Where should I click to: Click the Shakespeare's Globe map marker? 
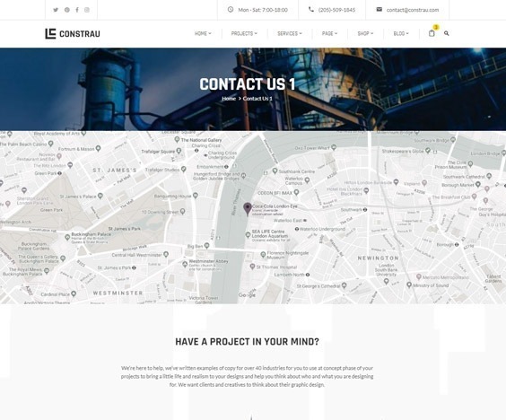tap(428, 151)
